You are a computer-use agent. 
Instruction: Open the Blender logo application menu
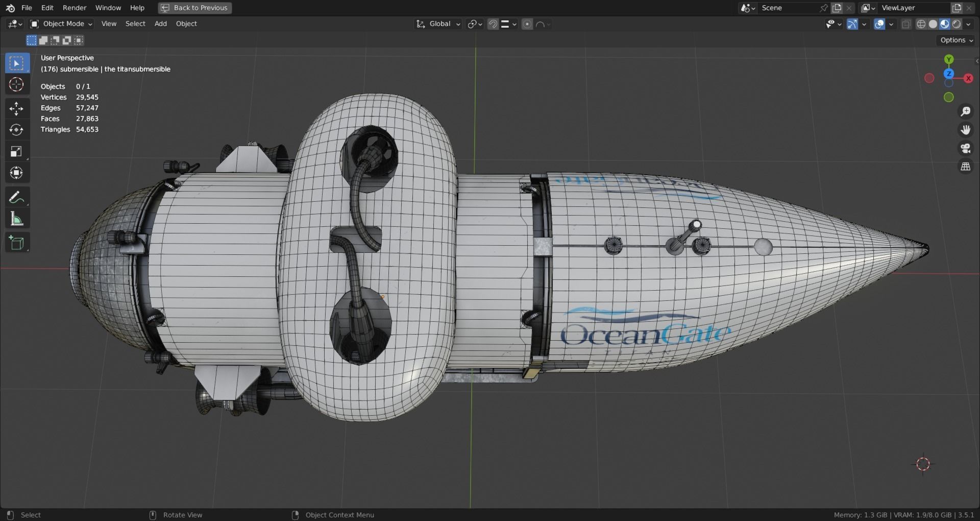tap(10, 8)
